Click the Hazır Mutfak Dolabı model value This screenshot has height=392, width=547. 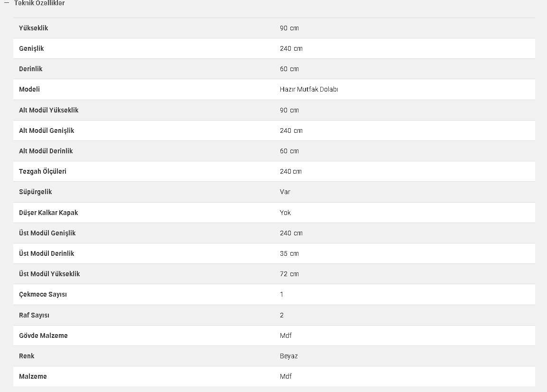tap(309, 89)
